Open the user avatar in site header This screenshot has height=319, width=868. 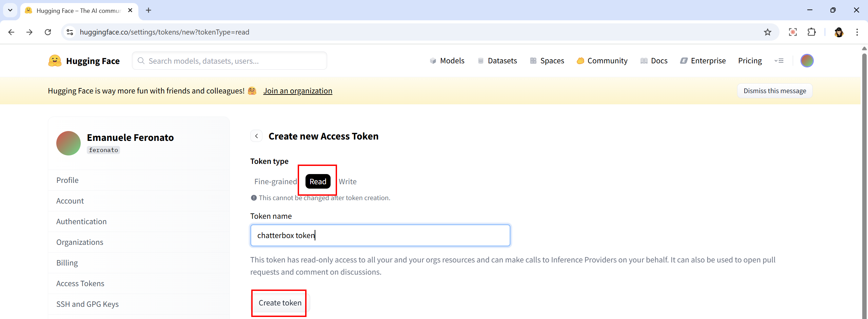point(807,61)
